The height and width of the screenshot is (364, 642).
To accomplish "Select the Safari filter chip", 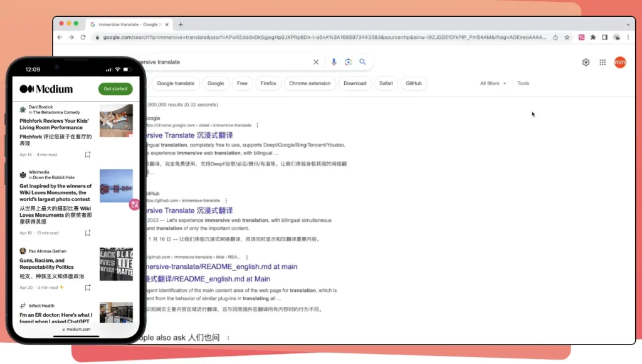I will coord(386,83).
